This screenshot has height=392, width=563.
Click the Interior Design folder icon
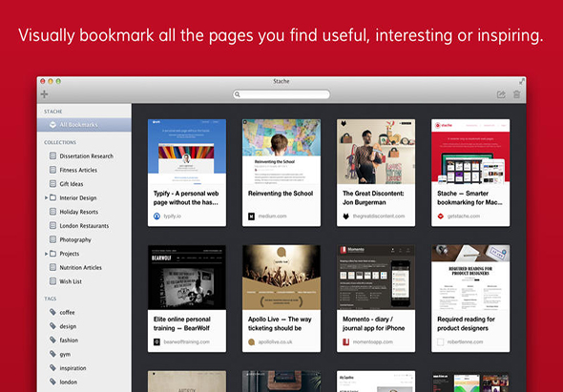(52, 197)
